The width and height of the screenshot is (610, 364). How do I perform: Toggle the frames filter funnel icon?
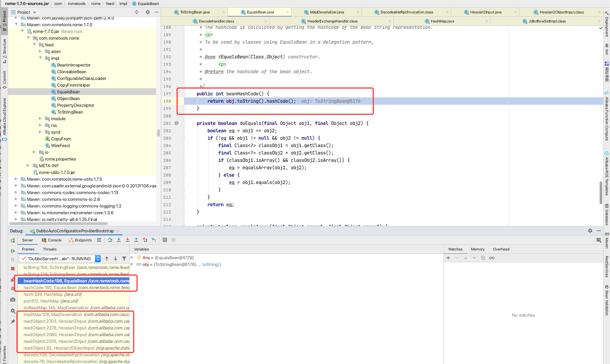click(x=124, y=259)
